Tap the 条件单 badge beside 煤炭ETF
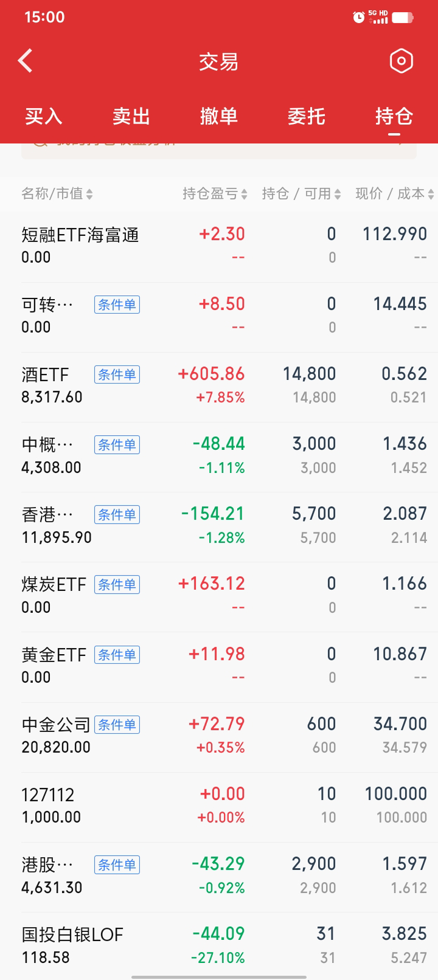 117,585
